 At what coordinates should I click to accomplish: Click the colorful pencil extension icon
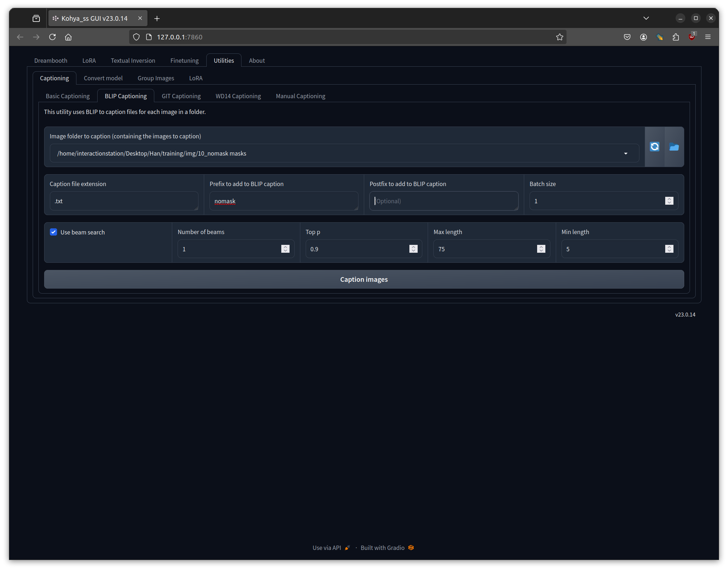pos(659,37)
